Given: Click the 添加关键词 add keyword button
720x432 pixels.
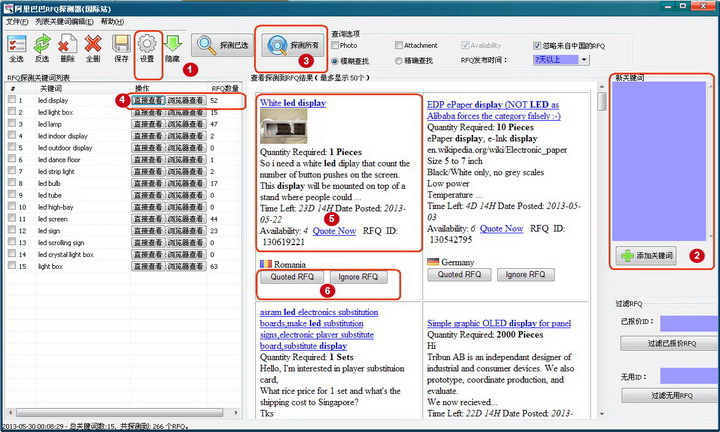Looking at the screenshot, I should point(647,256).
